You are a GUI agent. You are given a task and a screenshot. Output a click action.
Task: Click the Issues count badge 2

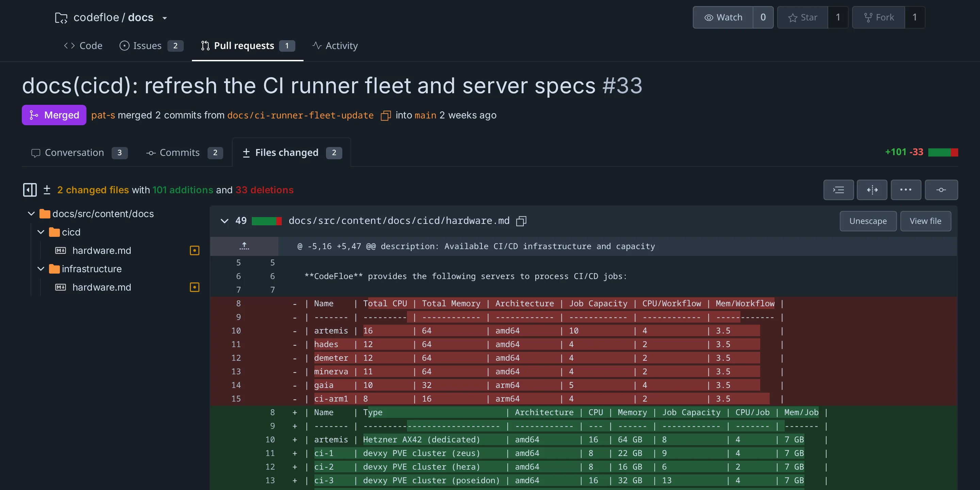click(175, 46)
